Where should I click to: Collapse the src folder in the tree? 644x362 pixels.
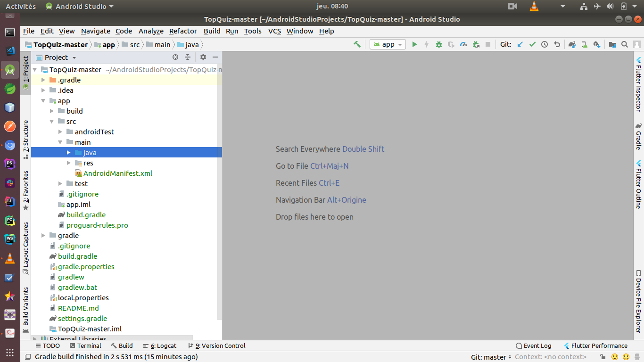coord(52,121)
